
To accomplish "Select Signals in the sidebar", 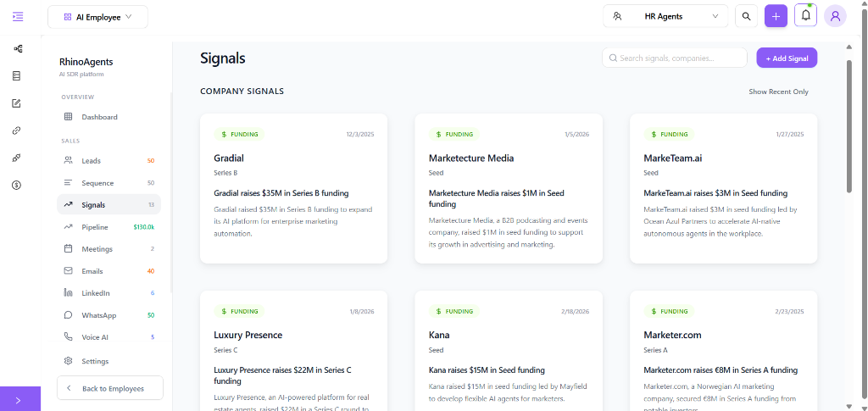I will [109, 205].
